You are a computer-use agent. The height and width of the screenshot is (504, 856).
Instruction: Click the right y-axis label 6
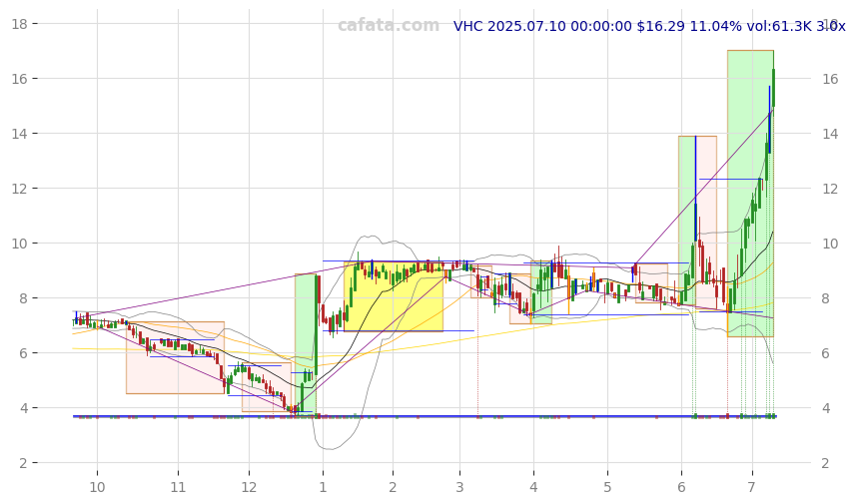pyautogui.click(x=826, y=353)
